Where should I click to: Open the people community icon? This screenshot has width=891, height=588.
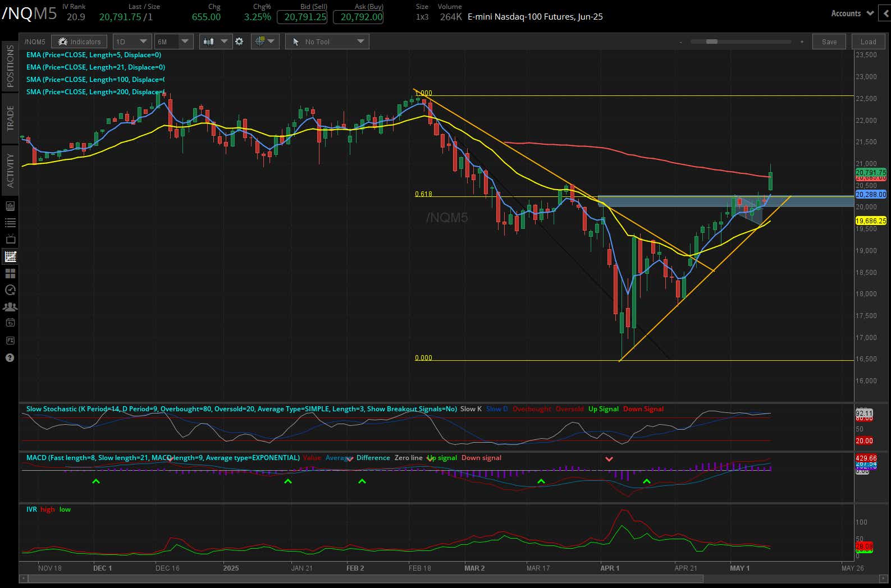point(10,307)
